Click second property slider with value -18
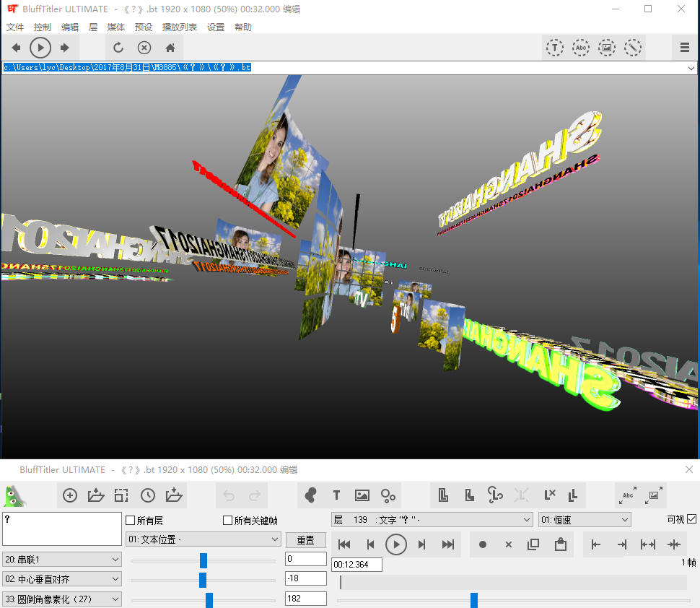Viewport: 700px width, 608px height. pyautogui.click(x=203, y=580)
